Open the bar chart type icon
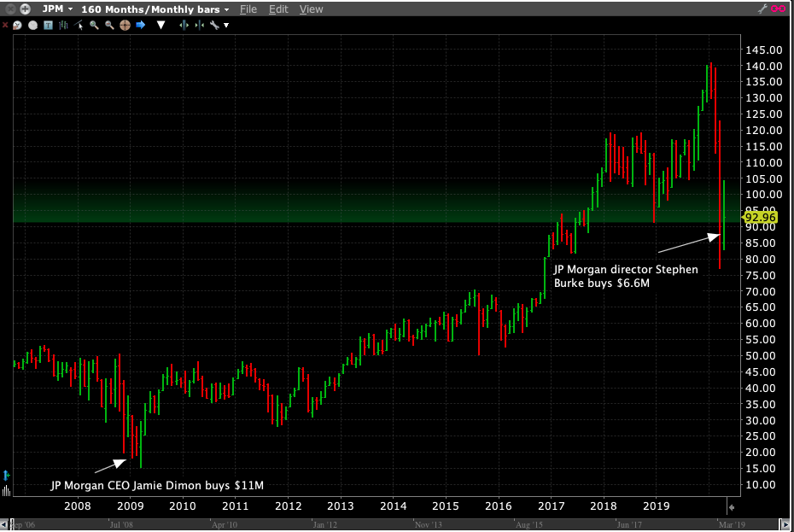794x532 pixels. point(63,25)
